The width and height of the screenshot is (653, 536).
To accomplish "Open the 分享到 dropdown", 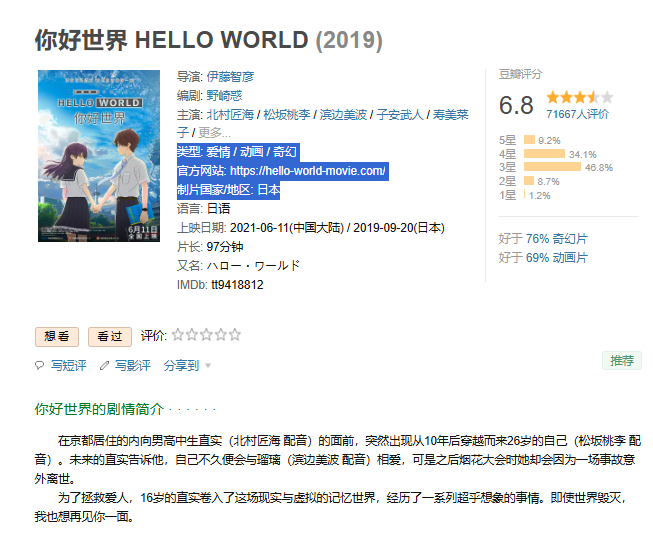I will (x=187, y=366).
